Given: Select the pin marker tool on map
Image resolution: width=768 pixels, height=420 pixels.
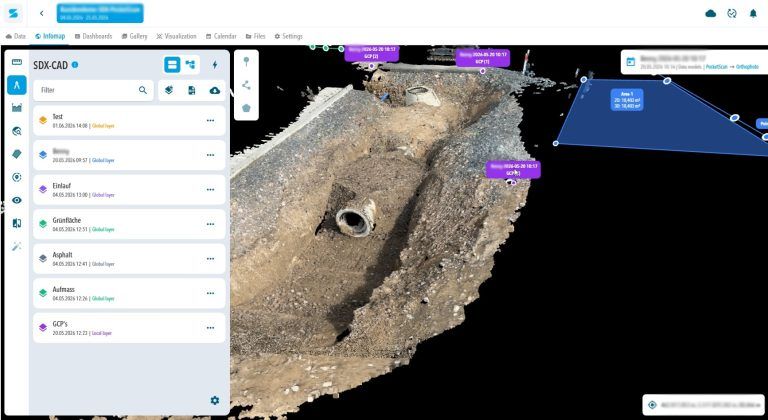Looking at the screenshot, I should pyautogui.click(x=246, y=62).
